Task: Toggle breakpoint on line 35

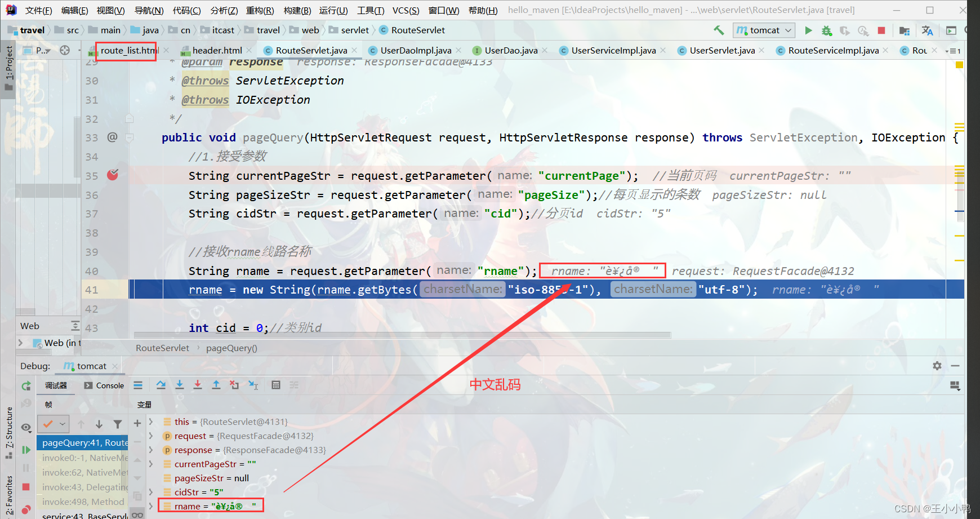Action: click(113, 175)
